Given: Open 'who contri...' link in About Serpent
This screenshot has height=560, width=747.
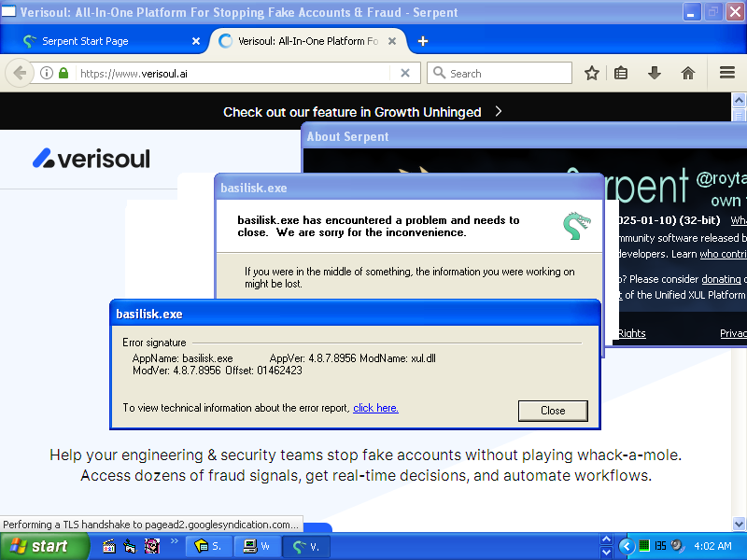Looking at the screenshot, I should [723, 254].
